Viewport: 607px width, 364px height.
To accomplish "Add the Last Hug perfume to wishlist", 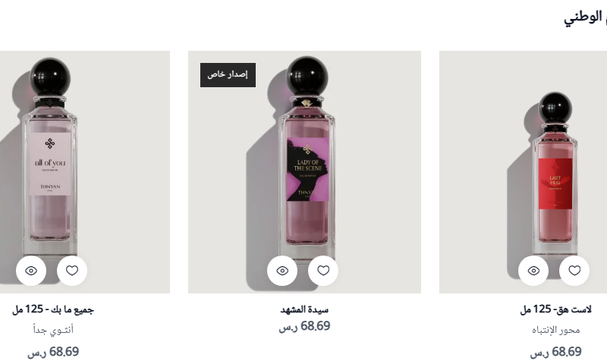I will (x=574, y=271).
